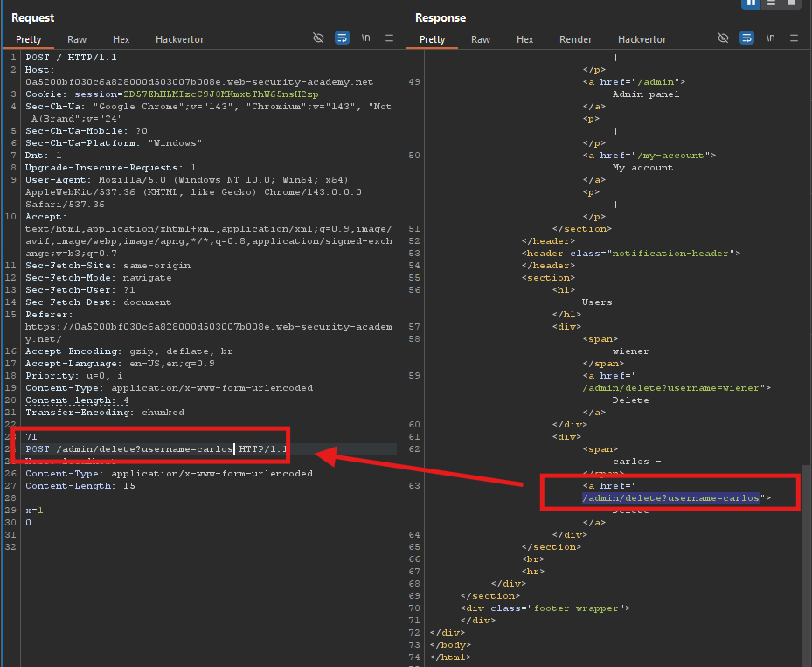Click the 'User-Agent: Mozilla/5.0' line
812x667 pixels.
pyautogui.click(x=187, y=180)
